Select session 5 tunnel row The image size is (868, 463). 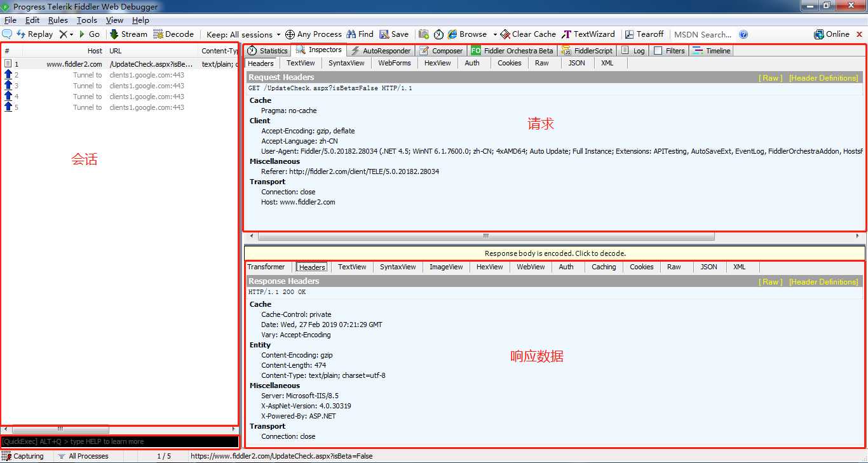119,107
